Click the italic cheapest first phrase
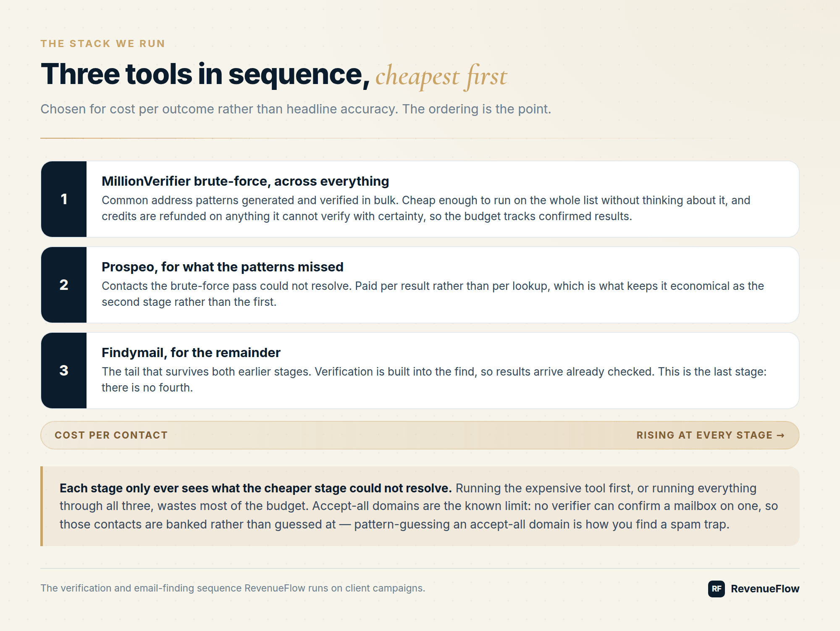 pyautogui.click(x=441, y=76)
